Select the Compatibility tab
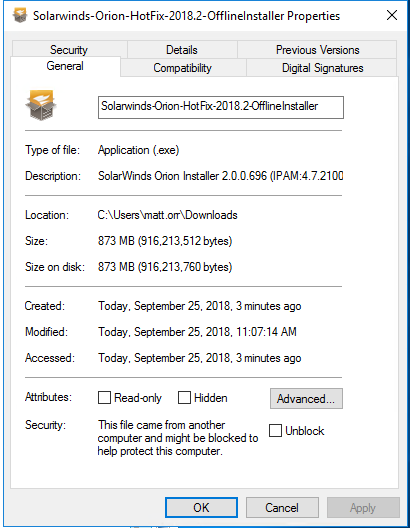The height and width of the screenshot is (528, 410). coord(182,68)
